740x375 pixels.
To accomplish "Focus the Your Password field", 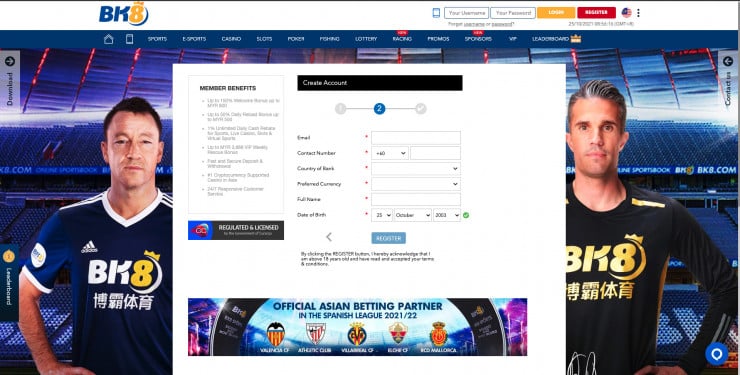I will click(x=513, y=13).
